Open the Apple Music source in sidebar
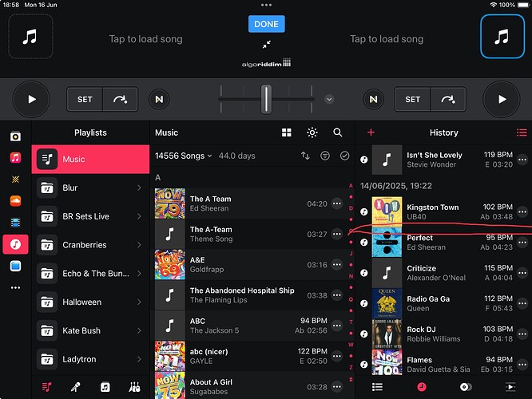 pos(15,158)
